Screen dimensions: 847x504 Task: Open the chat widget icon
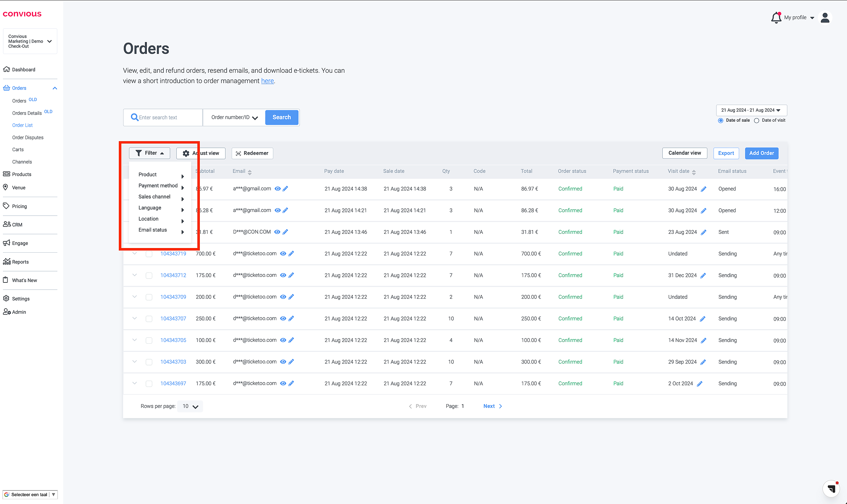[x=831, y=488]
